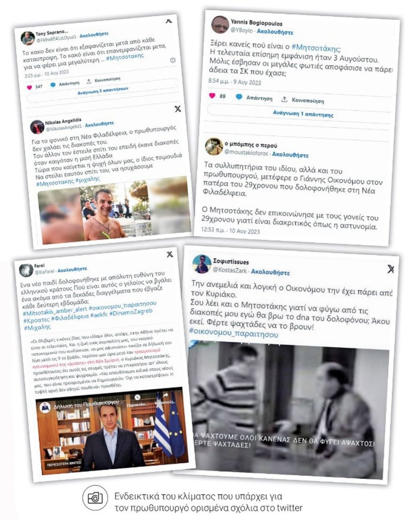Follow Nikolas Angelidis via Ακολουθήστε link
Viewport: 420px width, 520px height.
coord(99,124)
